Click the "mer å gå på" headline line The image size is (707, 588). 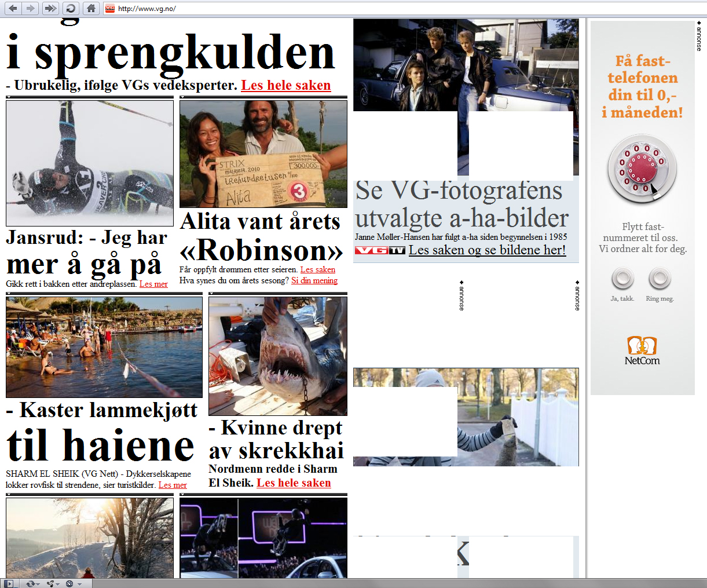coord(83,264)
